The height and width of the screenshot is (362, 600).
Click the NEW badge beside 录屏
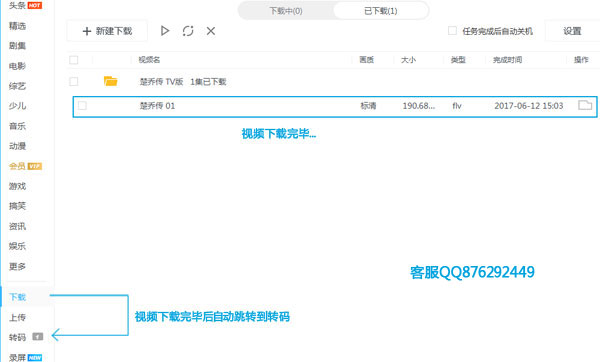click(35, 358)
